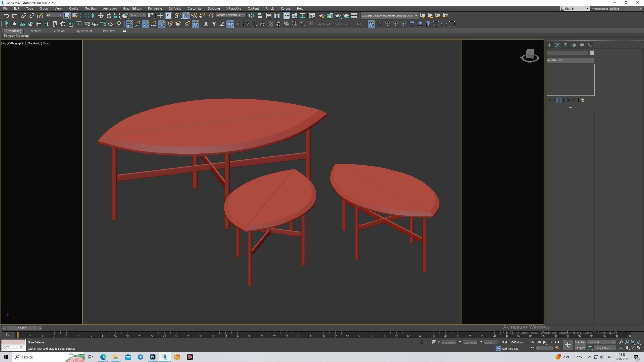The height and width of the screenshot is (362, 644).
Task: Toggle the Selection Lock padlock
Action: pyautogui.click(x=427, y=342)
